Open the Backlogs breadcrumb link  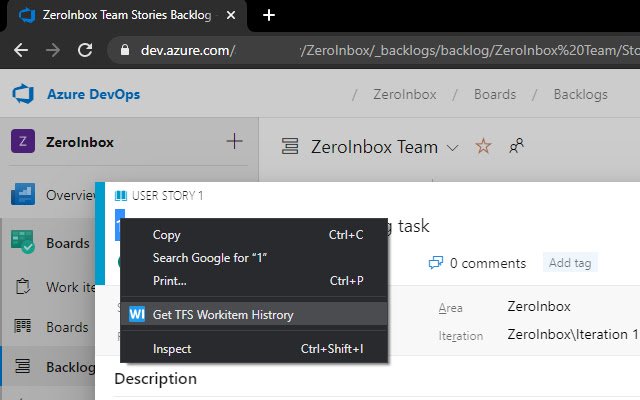[x=580, y=94]
